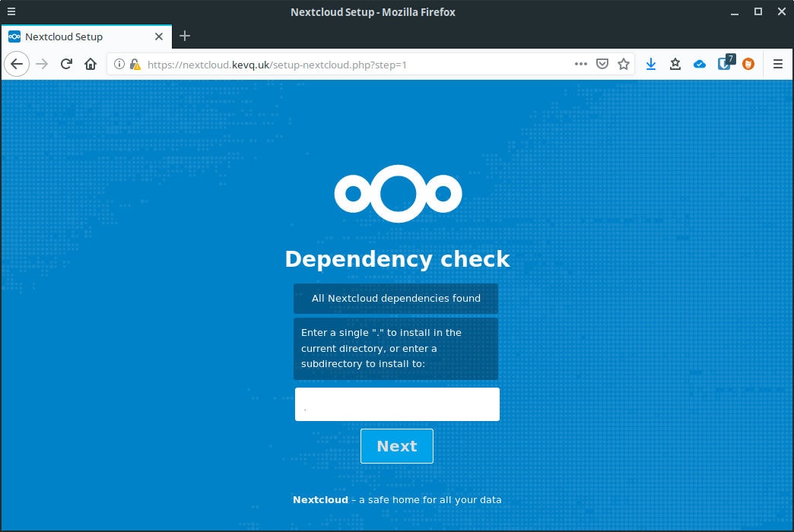Click the Nextcloud logo on the setup page
The height and width of the screenshot is (532, 794).
click(x=397, y=193)
